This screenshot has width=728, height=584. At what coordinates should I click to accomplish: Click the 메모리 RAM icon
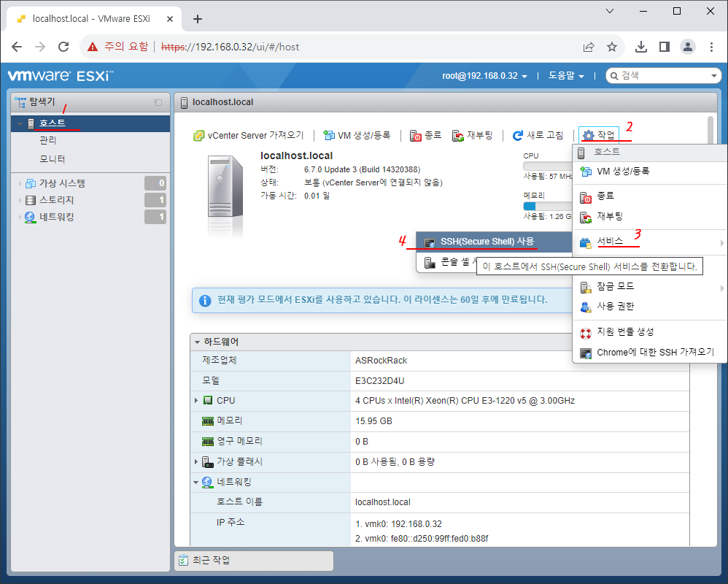(x=208, y=421)
